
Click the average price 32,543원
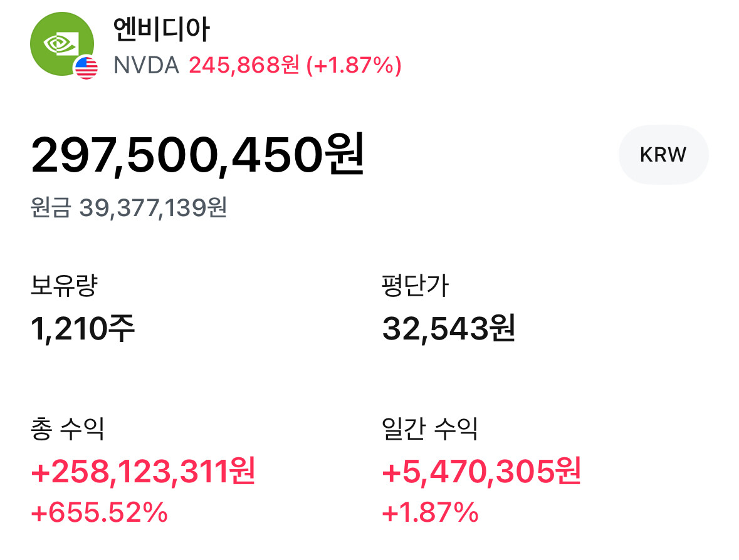pos(448,329)
